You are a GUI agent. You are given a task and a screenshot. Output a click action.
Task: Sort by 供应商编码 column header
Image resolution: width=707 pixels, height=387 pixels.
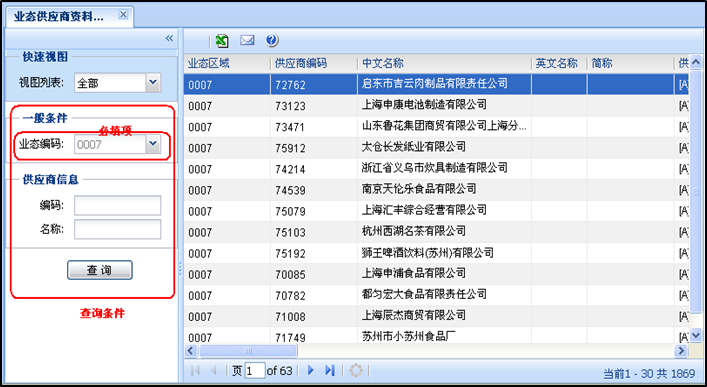pyautogui.click(x=314, y=64)
